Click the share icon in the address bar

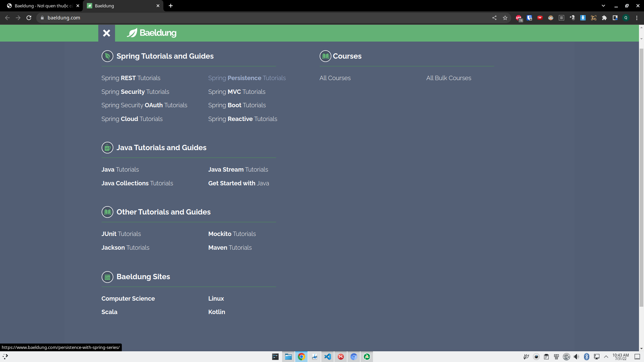494,18
